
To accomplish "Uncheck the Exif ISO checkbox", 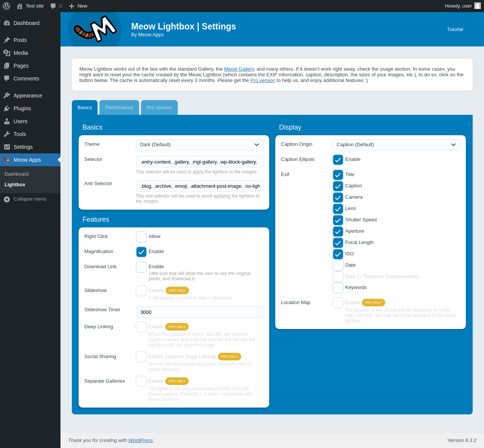I will (338, 254).
